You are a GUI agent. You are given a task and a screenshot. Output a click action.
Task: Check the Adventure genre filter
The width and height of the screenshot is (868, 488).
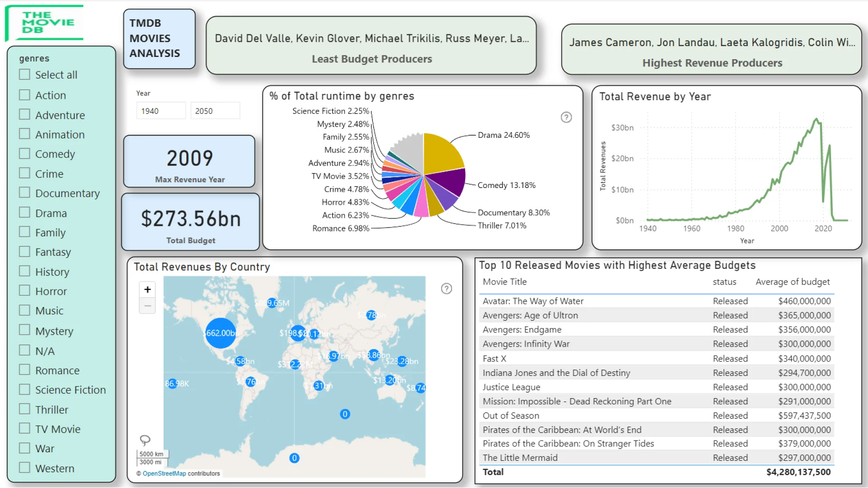pos(24,115)
